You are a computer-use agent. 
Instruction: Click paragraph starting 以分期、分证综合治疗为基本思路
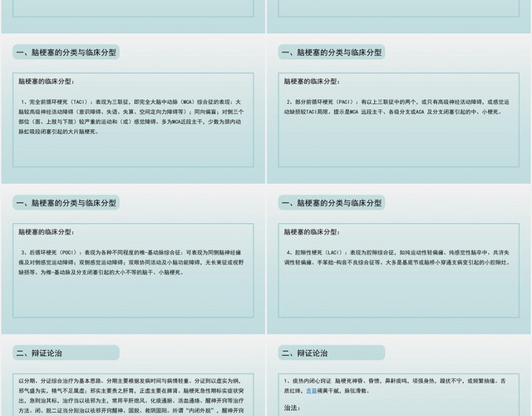coord(131,396)
